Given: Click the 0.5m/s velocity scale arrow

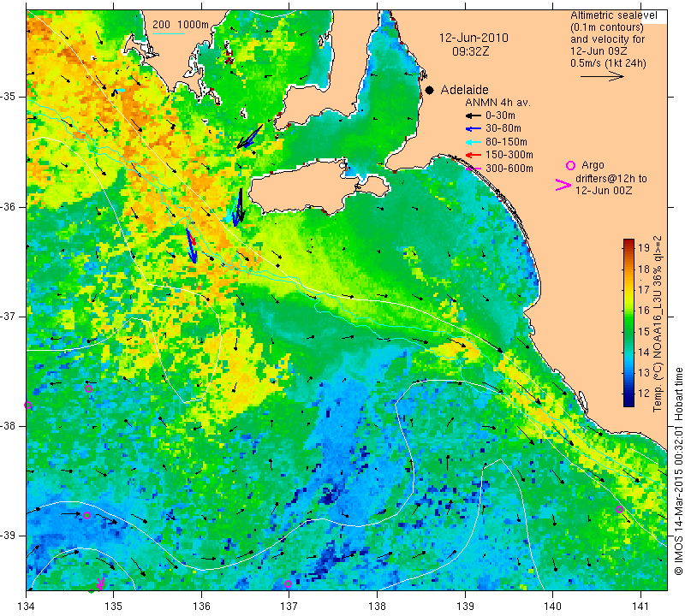Looking at the screenshot, I should click(x=602, y=77).
